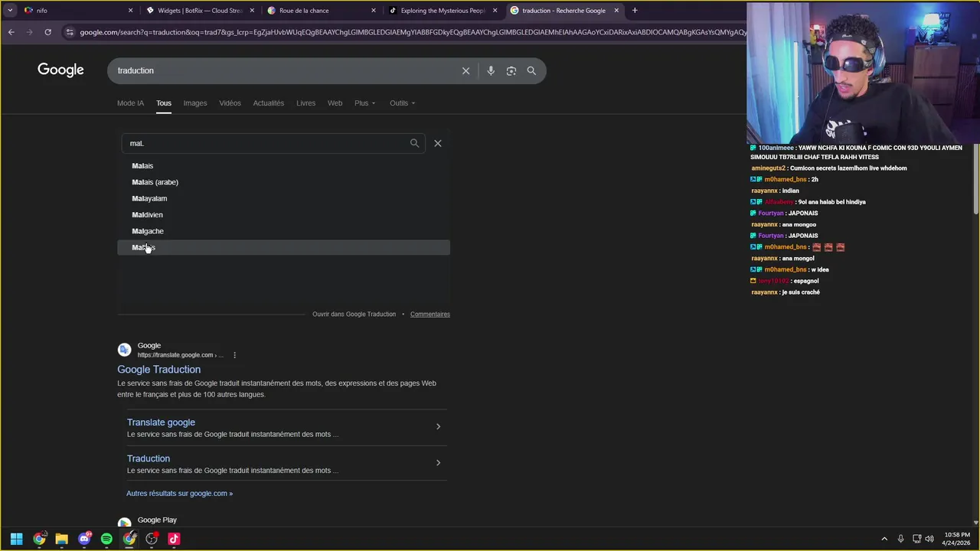Switch to Roue de la chance tab
The width and height of the screenshot is (980, 551).
click(x=320, y=11)
